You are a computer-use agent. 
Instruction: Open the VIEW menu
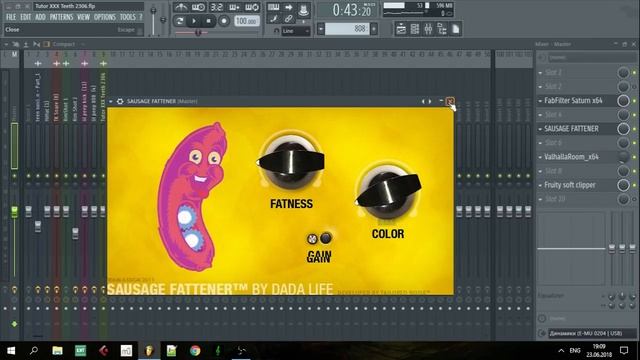point(83,17)
